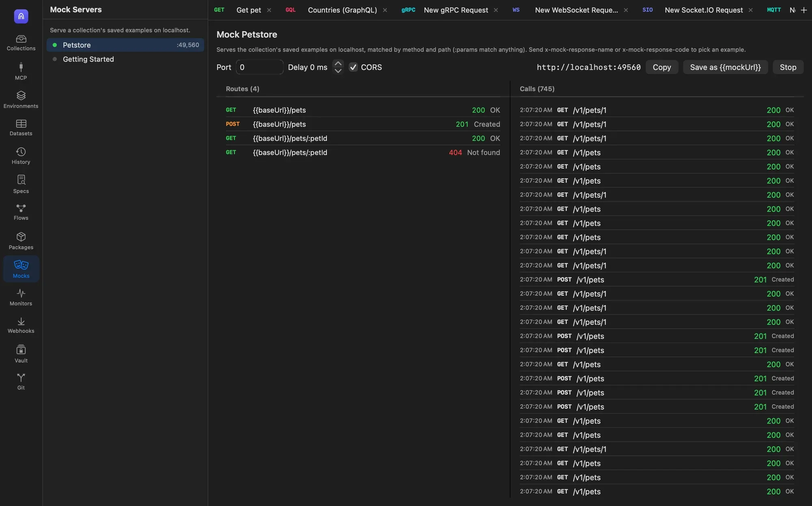Increase delay with the up stepper arrow
Viewport: 812px width, 506px height.
tap(338, 64)
